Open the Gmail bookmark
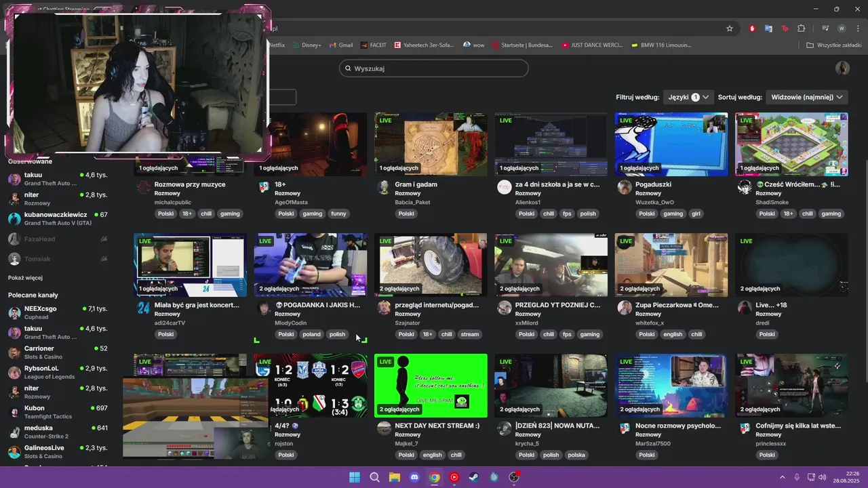 coord(341,45)
